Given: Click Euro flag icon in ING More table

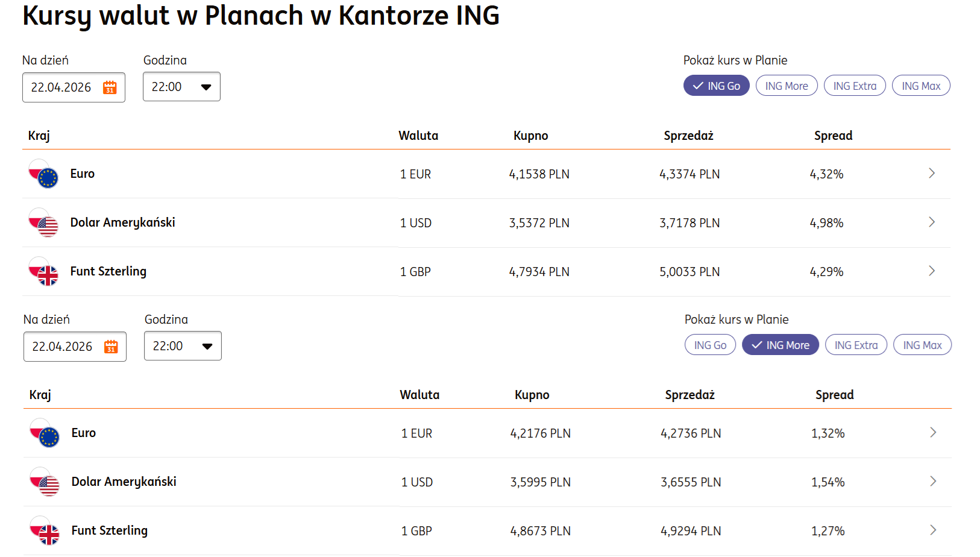Looking at the screenshot, I should point(45,433).
